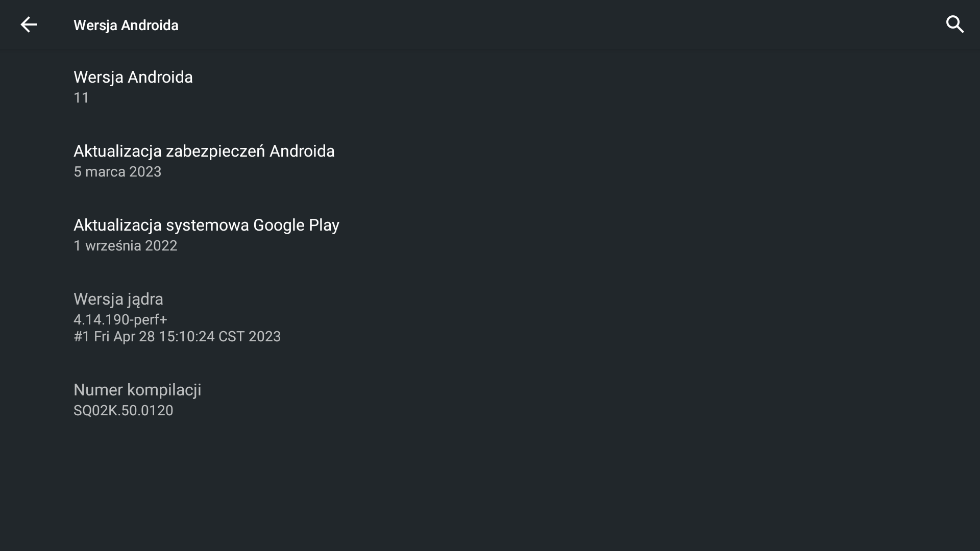Click the 'Wersja Androida' header title

pyautogui.click(x=126, y=26)
